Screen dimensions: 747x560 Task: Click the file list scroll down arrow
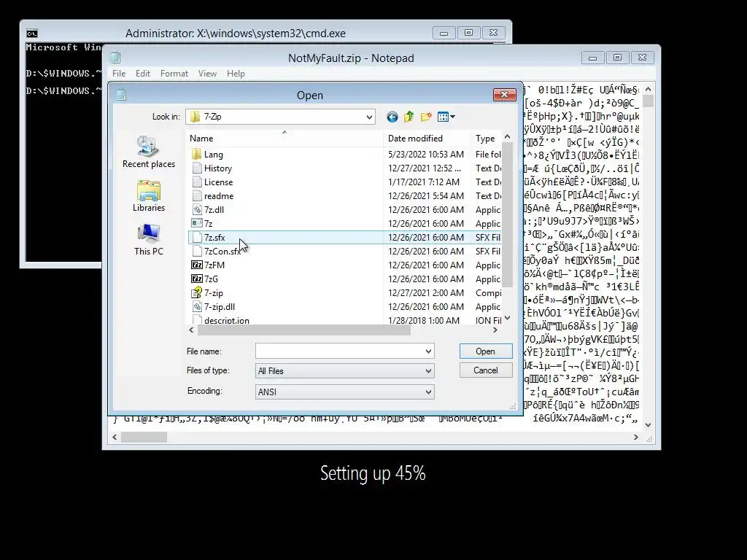pyautogui.click(x=508, y=318)
